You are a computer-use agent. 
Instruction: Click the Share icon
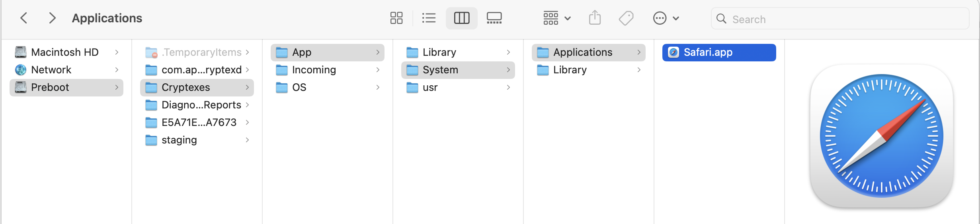tap(595, 18)
